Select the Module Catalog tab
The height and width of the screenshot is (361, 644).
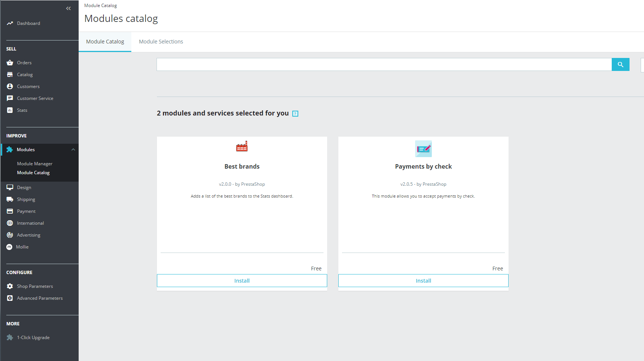pos(105,42)
